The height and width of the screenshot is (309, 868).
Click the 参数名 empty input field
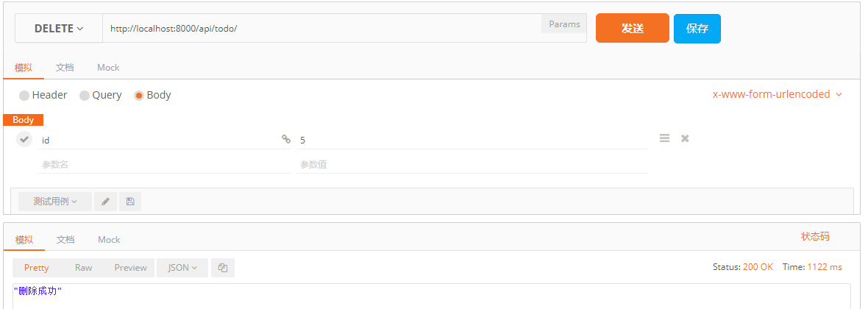164,165
